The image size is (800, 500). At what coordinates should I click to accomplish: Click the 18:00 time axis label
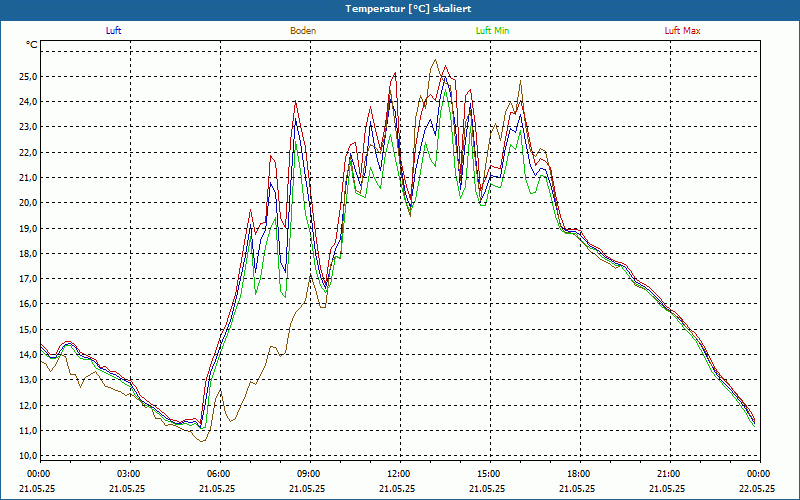pyautogui.click(x=580, y=474)
